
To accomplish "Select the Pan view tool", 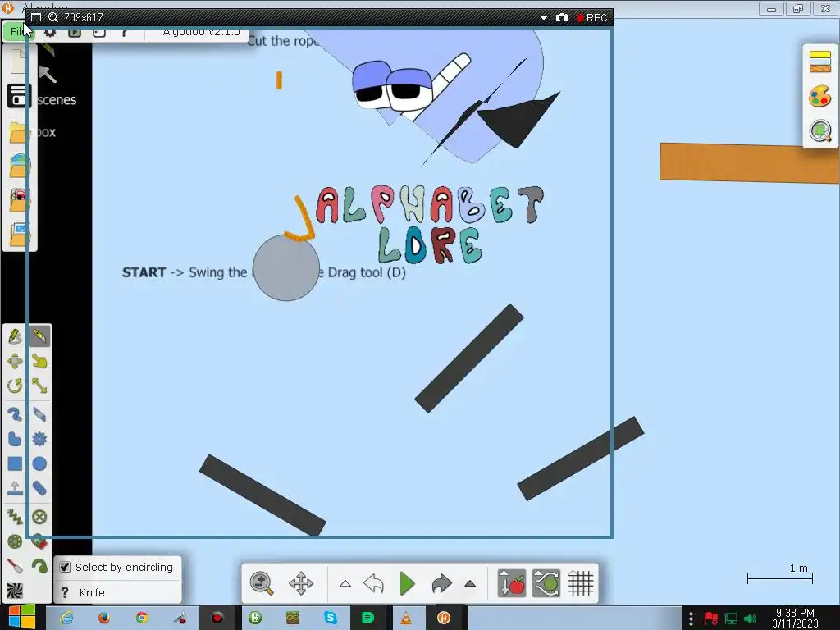I will click(x=301, y=583).
